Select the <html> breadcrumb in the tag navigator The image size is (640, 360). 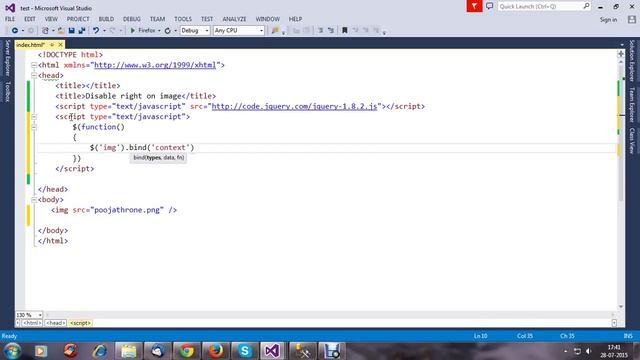click(32, 323)
